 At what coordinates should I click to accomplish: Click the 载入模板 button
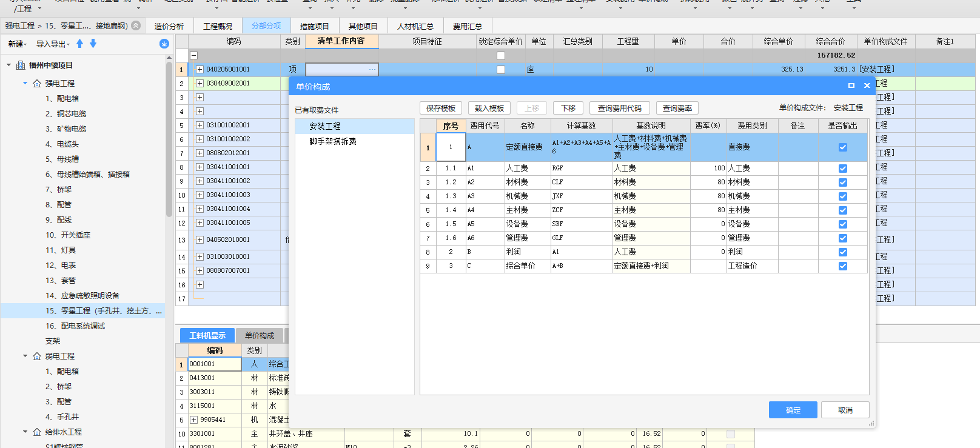[489, 108]
